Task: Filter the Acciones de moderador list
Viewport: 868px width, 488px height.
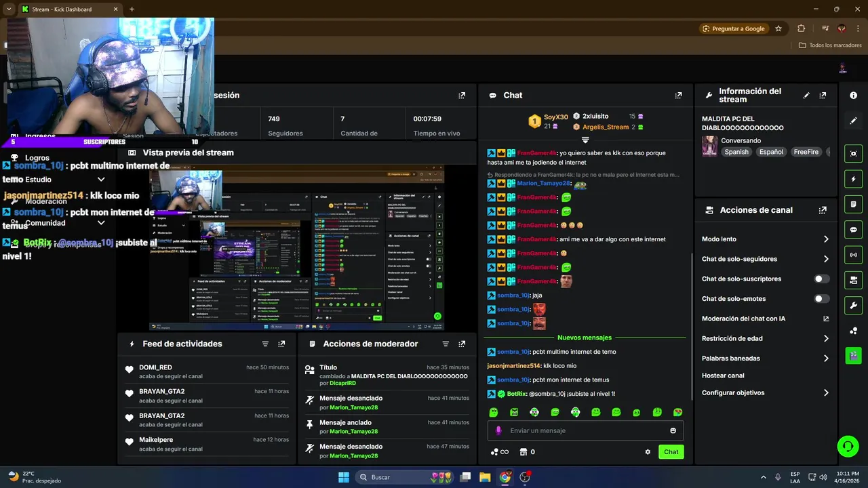Action: point(446,344)
